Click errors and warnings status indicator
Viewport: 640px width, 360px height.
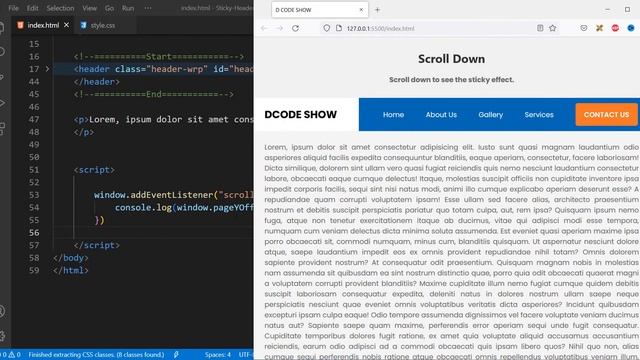[x=11, y=355]
